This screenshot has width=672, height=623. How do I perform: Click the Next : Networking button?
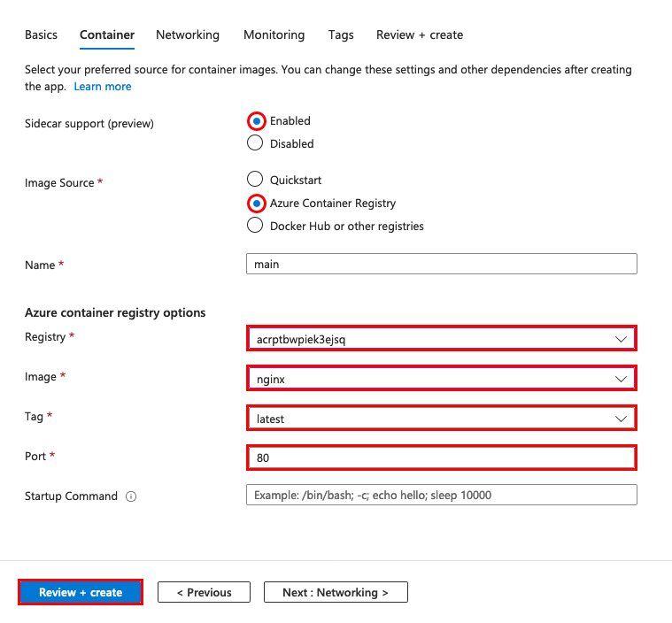pos(336,592)
